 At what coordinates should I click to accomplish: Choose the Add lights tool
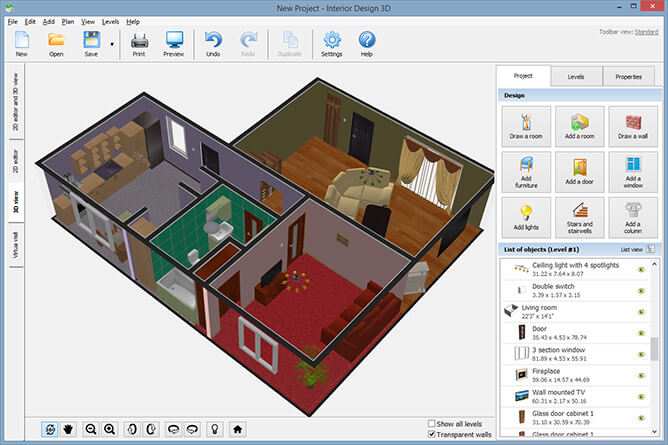525,217
